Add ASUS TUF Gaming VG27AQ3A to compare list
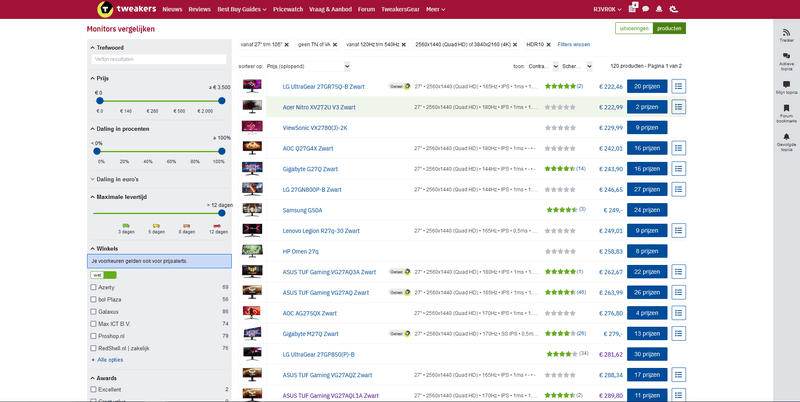 click(x=679, y=272)
